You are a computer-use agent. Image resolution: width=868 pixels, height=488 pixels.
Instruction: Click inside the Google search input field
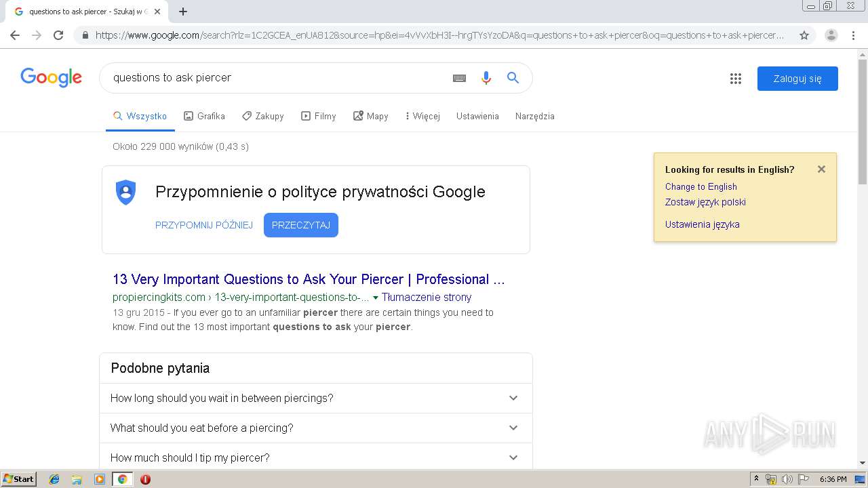click(x=278, y=78)
